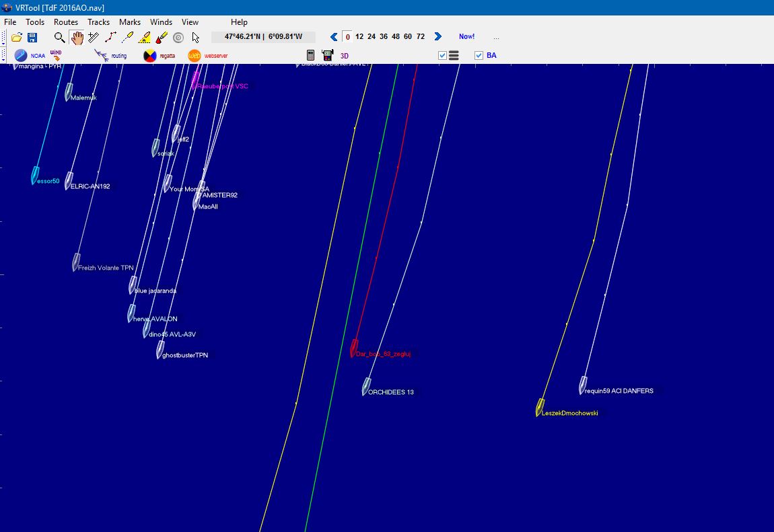
Task: Select the ELRIC-AN192 boat
Action: [69, 181]
